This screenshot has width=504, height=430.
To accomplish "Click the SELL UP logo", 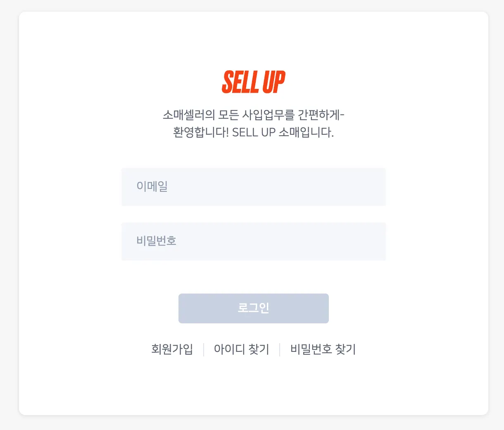I will (253, 82).
